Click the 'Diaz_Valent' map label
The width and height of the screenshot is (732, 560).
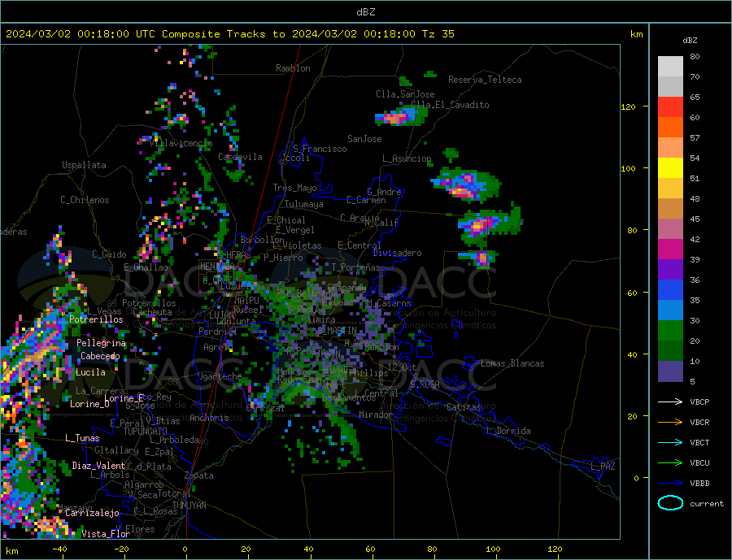pos(98,466)
